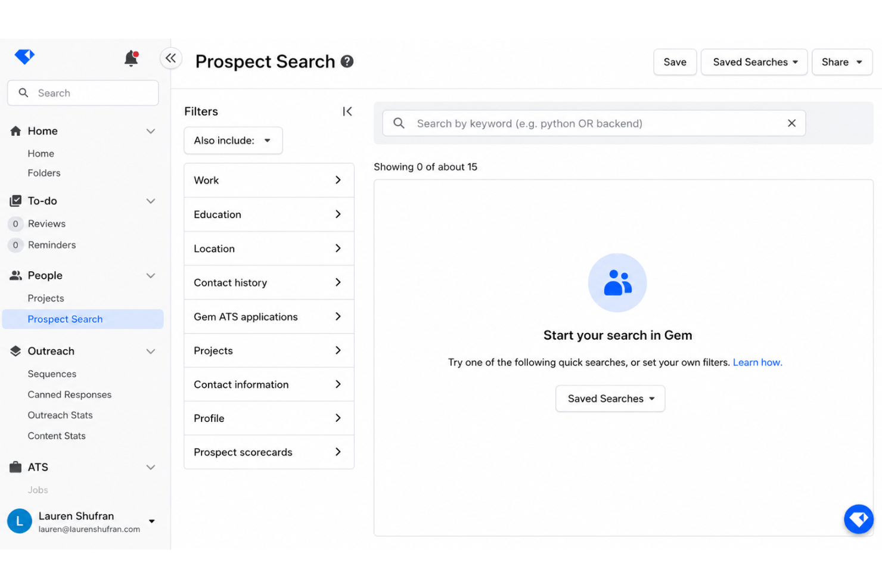Screen dimensions: 882x588
Task: Open the account menu arrow beside Lauren Shufran
Action: tap(152, 521)
